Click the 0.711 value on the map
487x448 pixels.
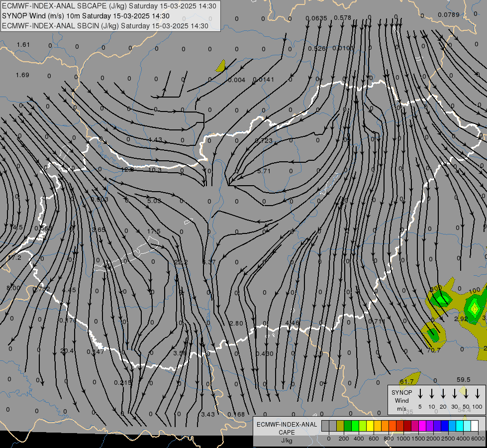click(x=377, y=321)
